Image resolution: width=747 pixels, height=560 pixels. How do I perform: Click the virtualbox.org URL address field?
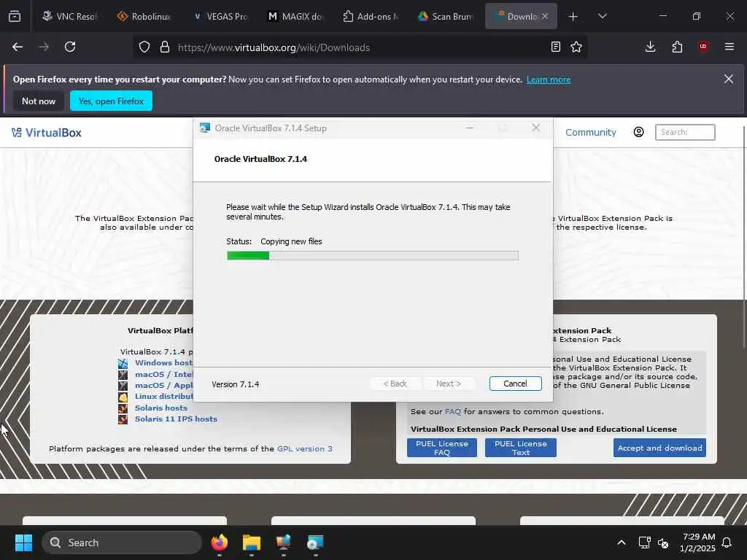(x=274, y=47)
